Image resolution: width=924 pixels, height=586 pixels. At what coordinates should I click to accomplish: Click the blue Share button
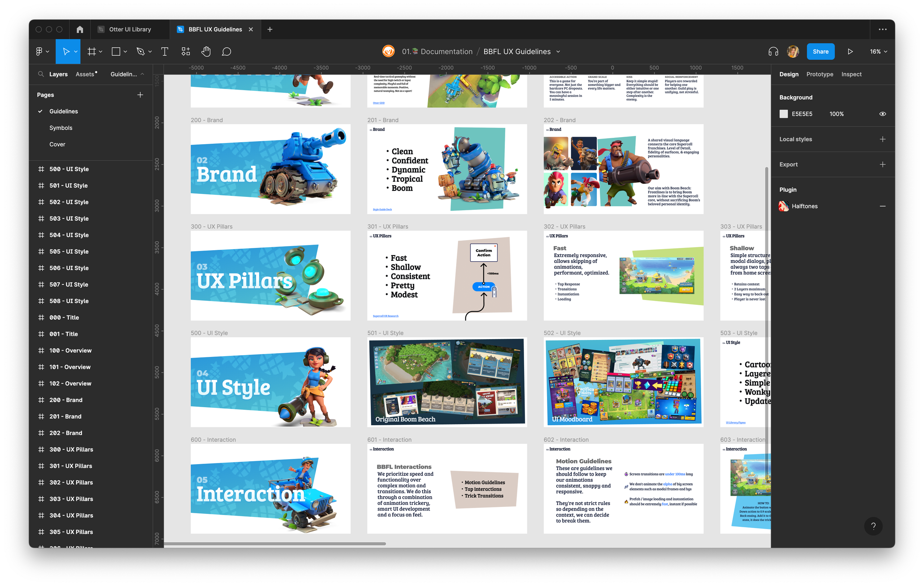[821, 51]
